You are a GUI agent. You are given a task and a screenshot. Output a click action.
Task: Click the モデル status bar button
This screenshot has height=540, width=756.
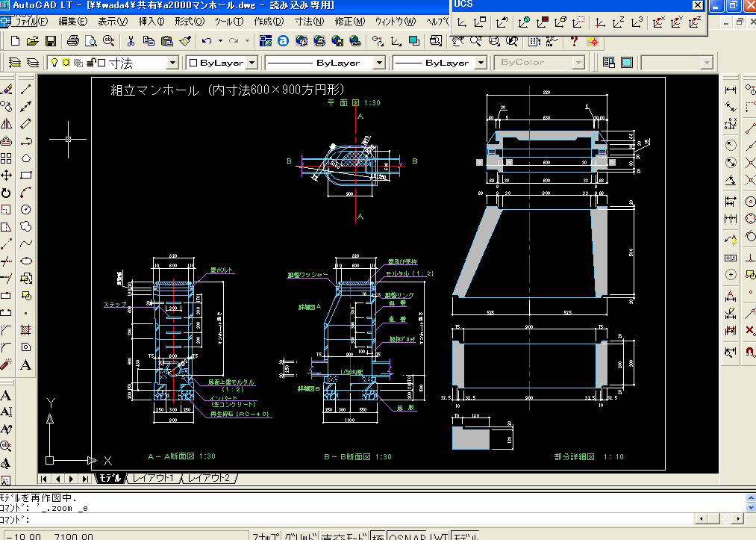click(x=465, y=536)
